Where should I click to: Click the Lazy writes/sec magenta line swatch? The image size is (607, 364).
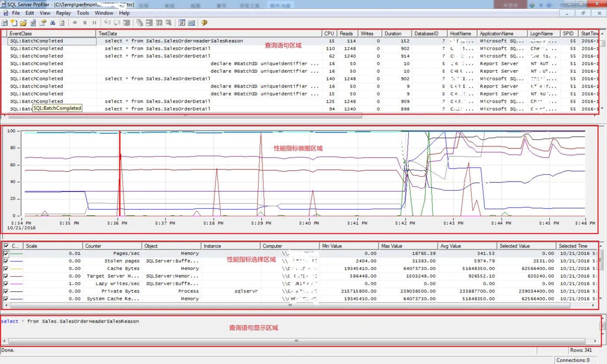(x=16, y=283)
